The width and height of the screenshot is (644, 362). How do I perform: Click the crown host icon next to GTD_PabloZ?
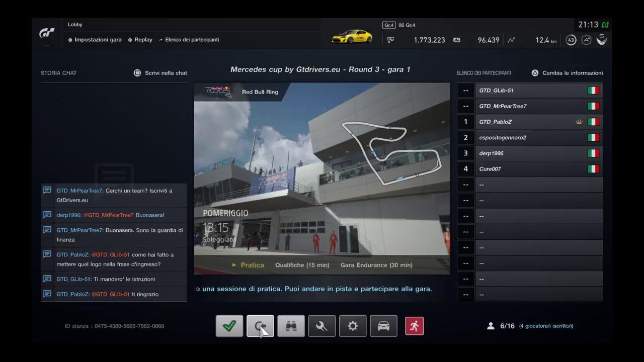(579, 122)
